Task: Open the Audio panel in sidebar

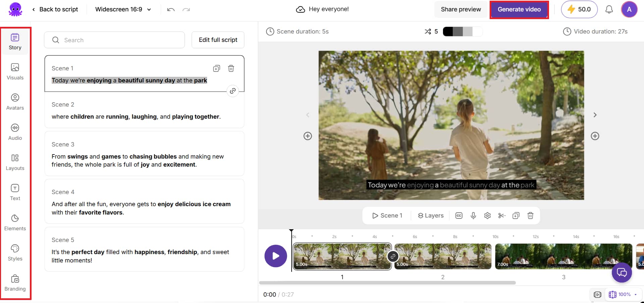Action: pos(15,132)
